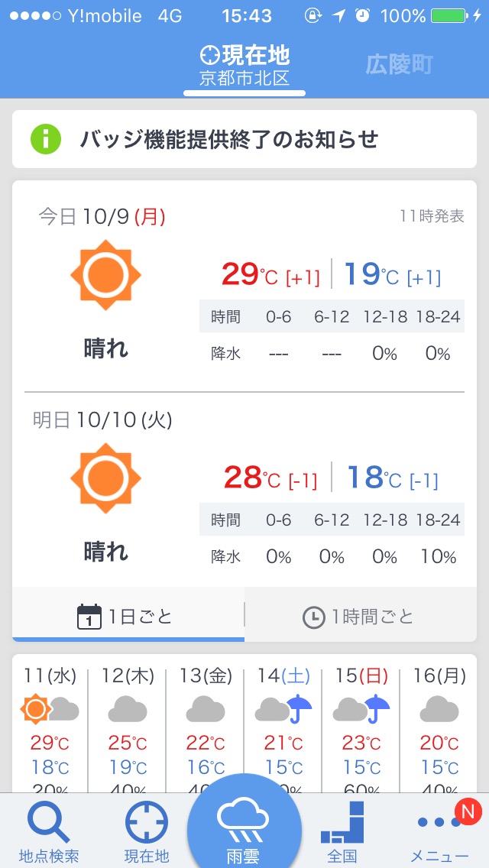This screenshot has height=868, width=489.
Task: Tap today's sunny weather icon
Action: pyautogui.click(x=105, y=274)
